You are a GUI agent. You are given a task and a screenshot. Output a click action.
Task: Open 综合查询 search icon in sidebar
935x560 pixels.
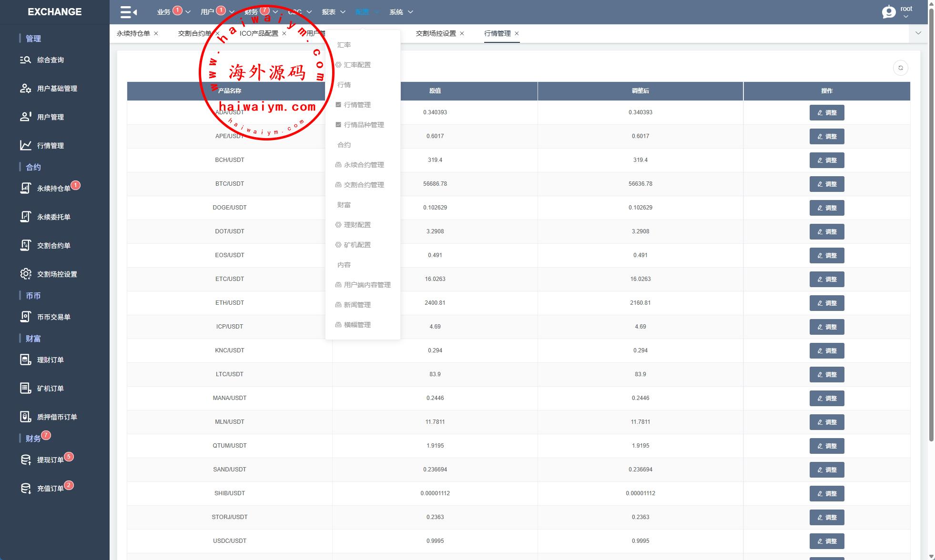tap(25, 60)
